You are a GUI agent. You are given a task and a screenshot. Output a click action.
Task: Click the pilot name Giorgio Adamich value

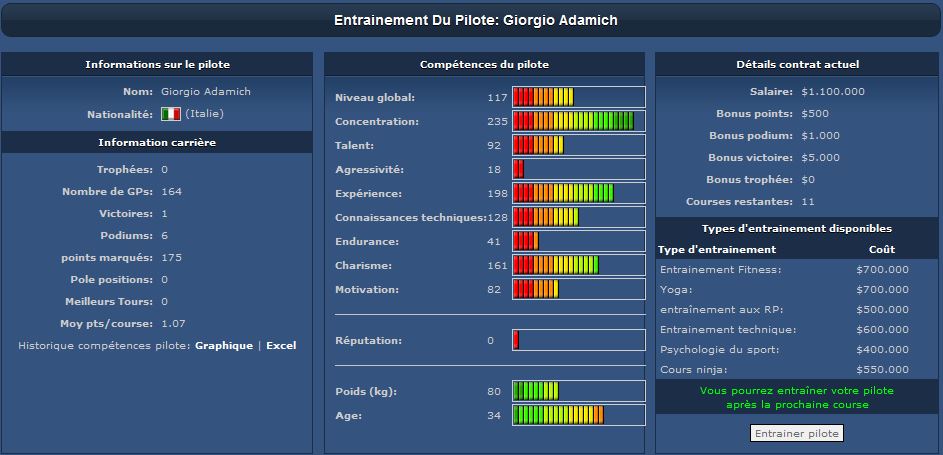coord(206,92)
